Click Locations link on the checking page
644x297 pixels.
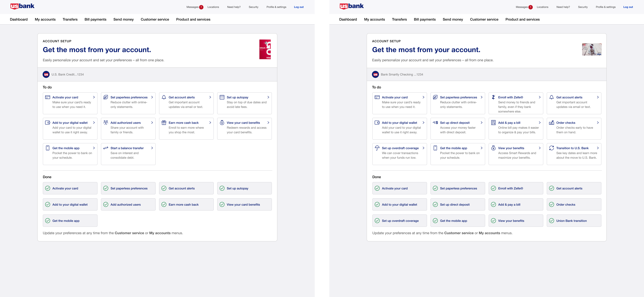point(542,7)
